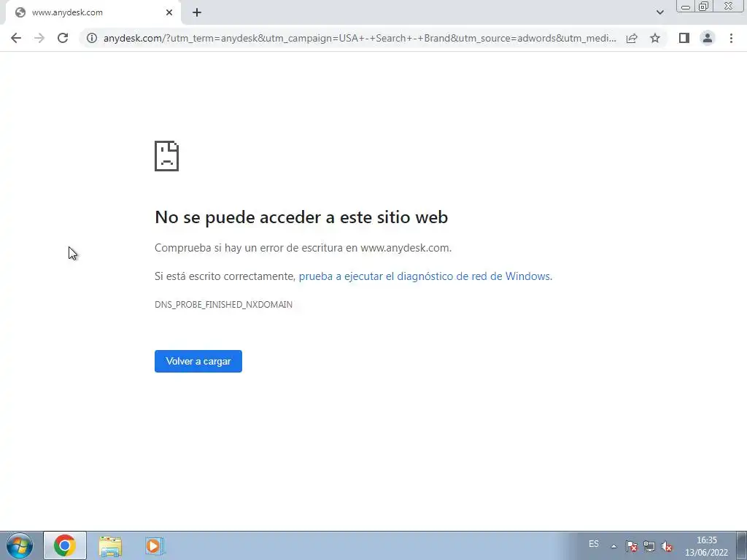Viewport: 747px width, 560px height.
Task: Close the www.anydesk.com tab
Action: pos(169,12)
